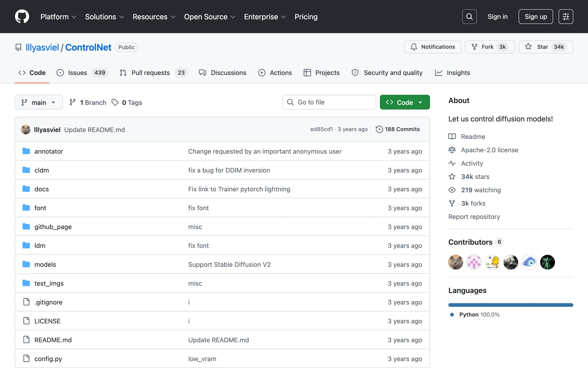Screen dimensions: 588x368
Task: Open the Security and quality tab
Action: [387, 72]
